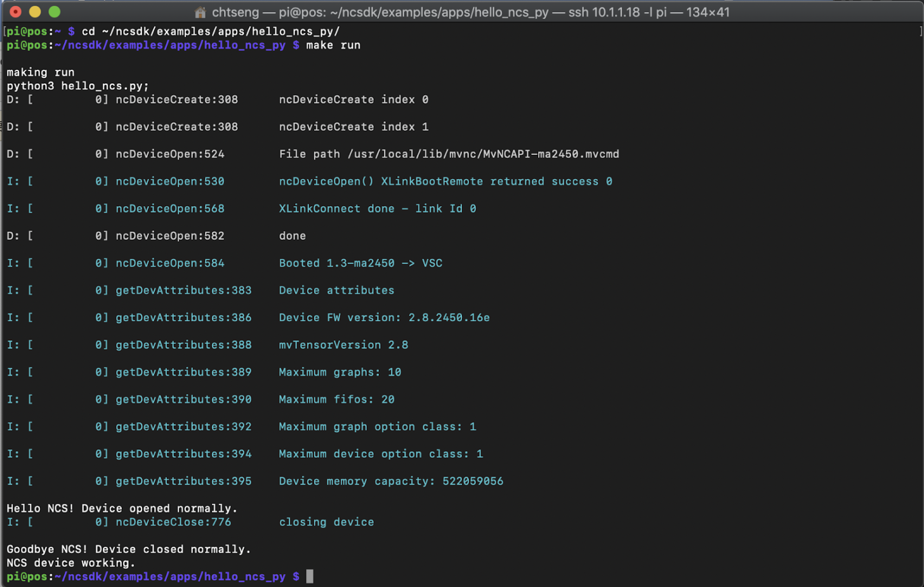Click 'XLinkBootRemote returned success 0' message
This screenshot has width=924, height=587.
pos(445,181)
